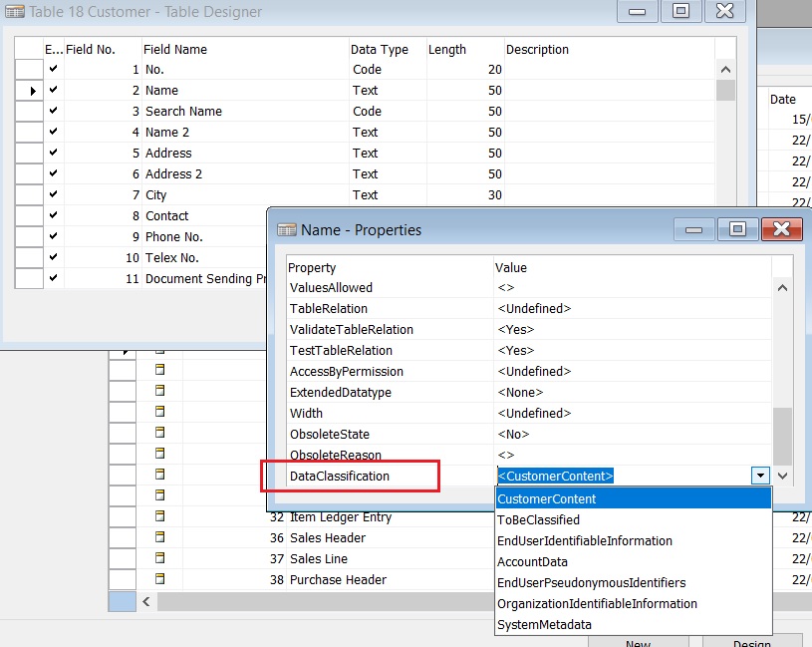This screenshot has width=812, height=647.
Task: Uncheck the Enabled checkbox for City
Action: pyautogui.click(x=55, y=194)
